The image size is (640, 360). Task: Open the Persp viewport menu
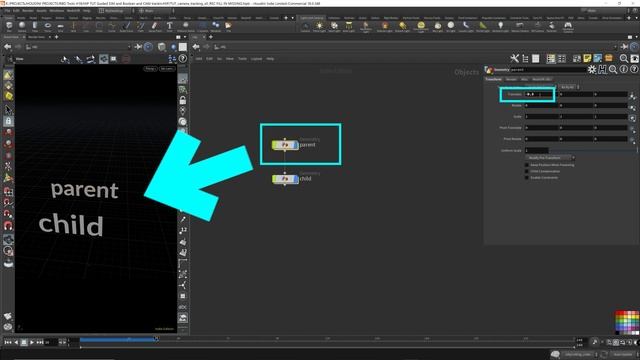(x=150, y=69)
